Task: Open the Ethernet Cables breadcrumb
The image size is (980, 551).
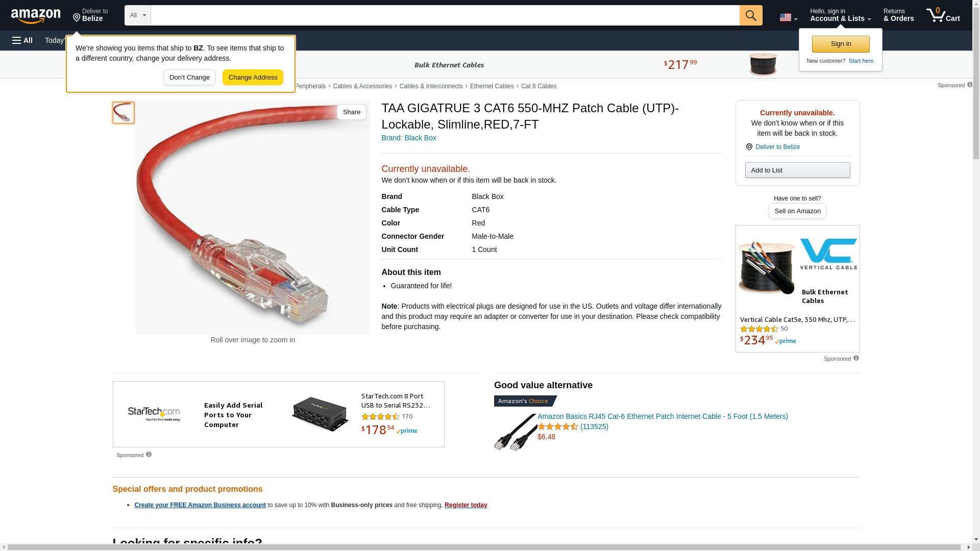Action: point(492,86)
